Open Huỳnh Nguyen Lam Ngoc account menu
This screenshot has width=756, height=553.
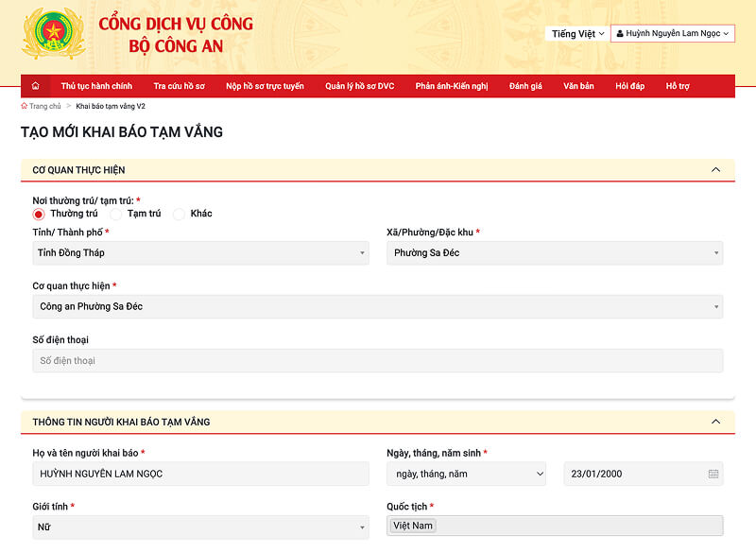[x=672, y=34]
